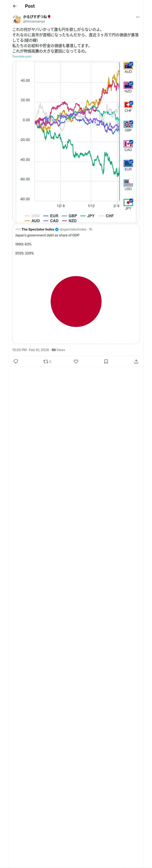The height and width of the screenshot is (868, 152).
Task: Click the 93 Views count
Action: pyautogui.click(x=58, y=350)
